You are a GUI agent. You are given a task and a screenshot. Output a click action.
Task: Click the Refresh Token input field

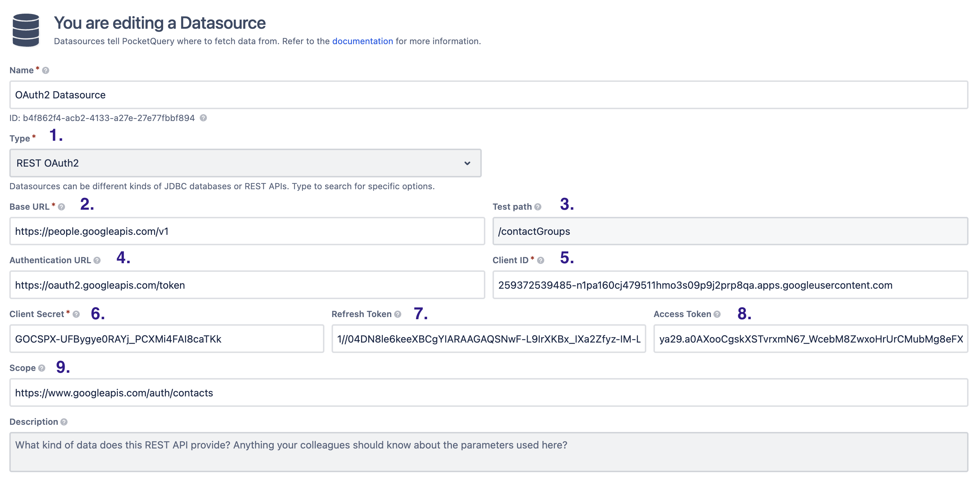[x=489, y=339]
